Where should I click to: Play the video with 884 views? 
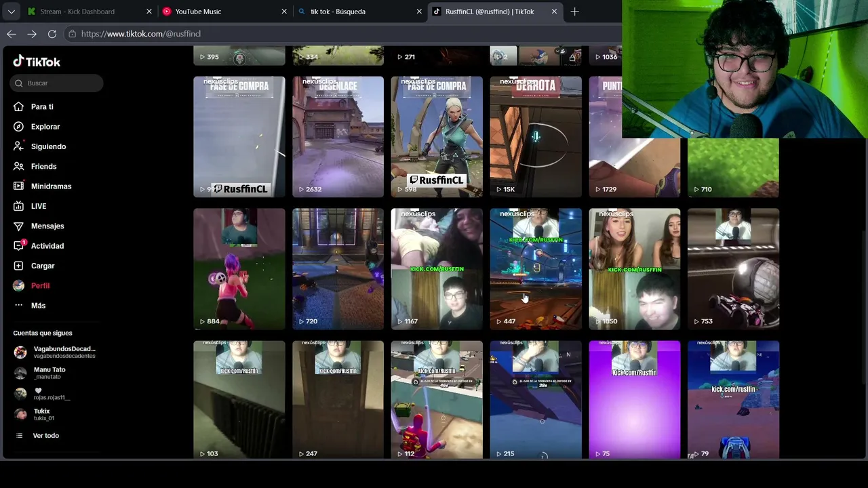[x=239, y=269]
